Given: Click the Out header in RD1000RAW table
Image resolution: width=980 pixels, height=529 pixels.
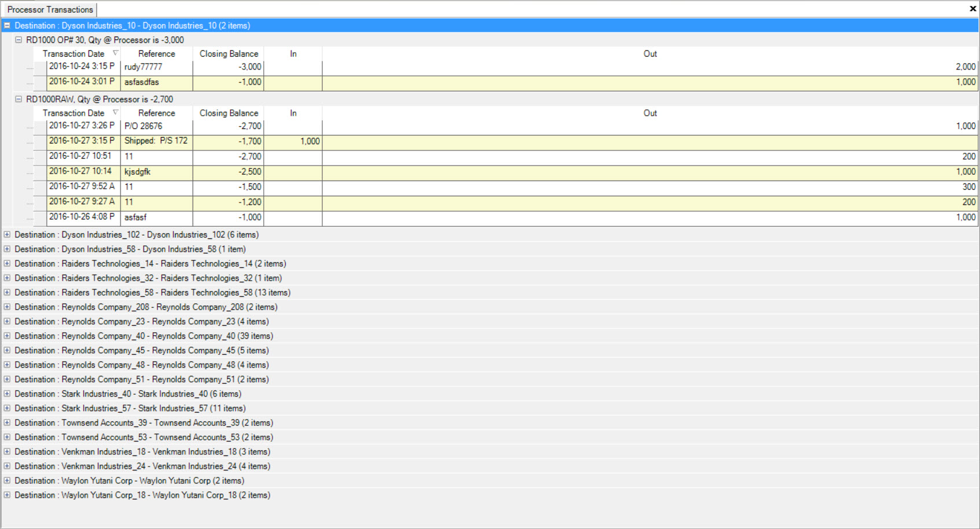Looking at the screenshot, I should pos(650,113).
